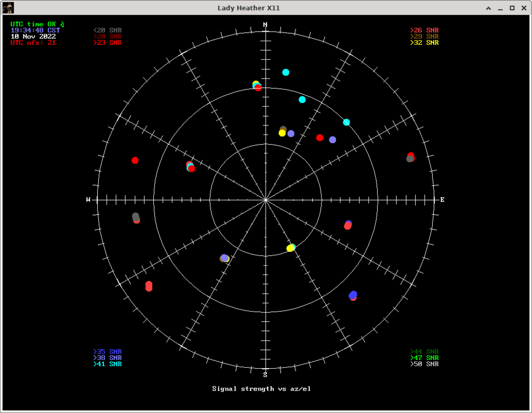The height and width of the screenshot is (413, 532).
Task: Click the lone red satellite in the northwest
Action: 135,160
